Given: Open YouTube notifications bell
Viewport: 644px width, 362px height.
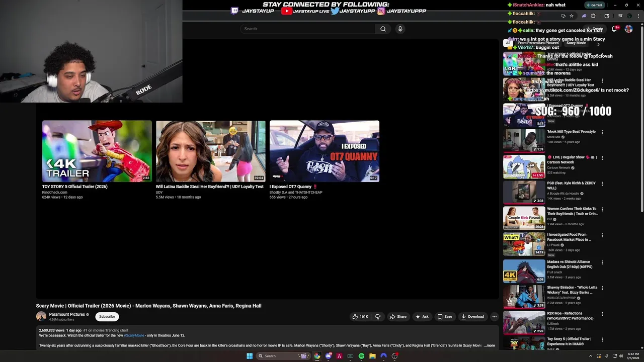Looking at the screenshot, I should 614,29.
